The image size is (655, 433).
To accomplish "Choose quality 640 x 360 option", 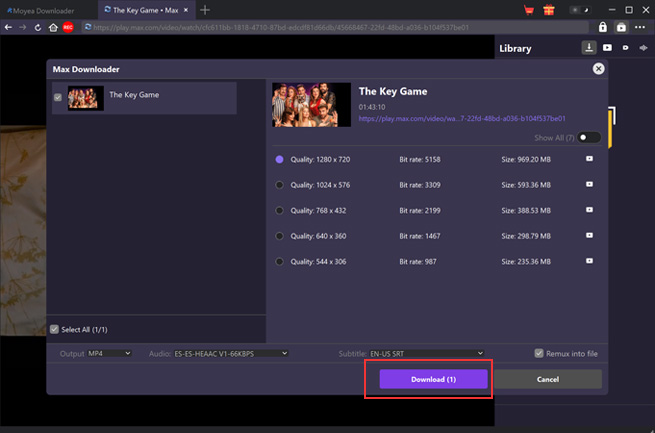I will 279,236.
